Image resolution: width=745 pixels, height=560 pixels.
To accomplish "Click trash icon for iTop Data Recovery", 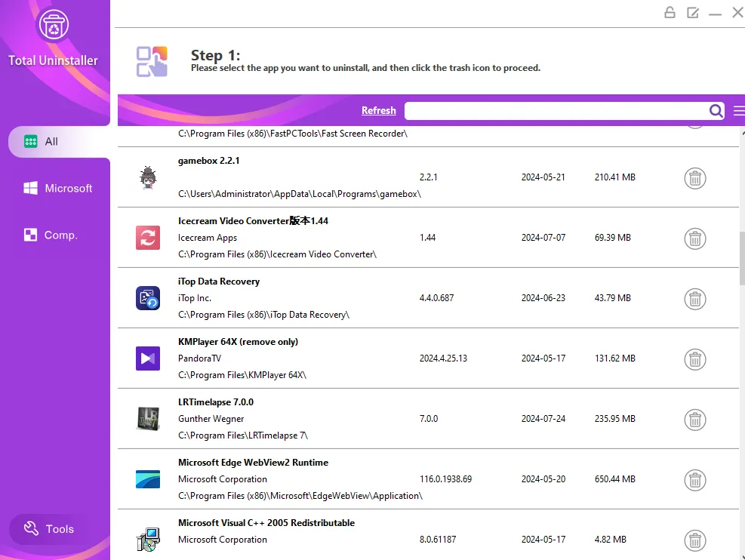I will pyautogui.click(x=694, y=299).
